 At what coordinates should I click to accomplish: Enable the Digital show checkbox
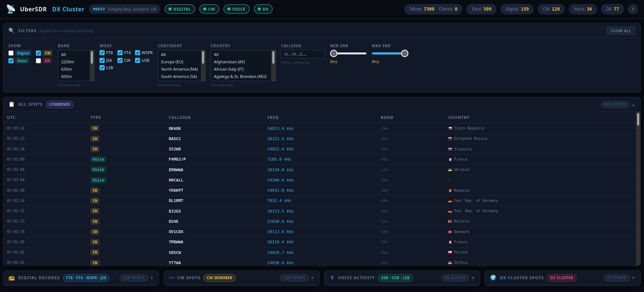coord(11,53)
